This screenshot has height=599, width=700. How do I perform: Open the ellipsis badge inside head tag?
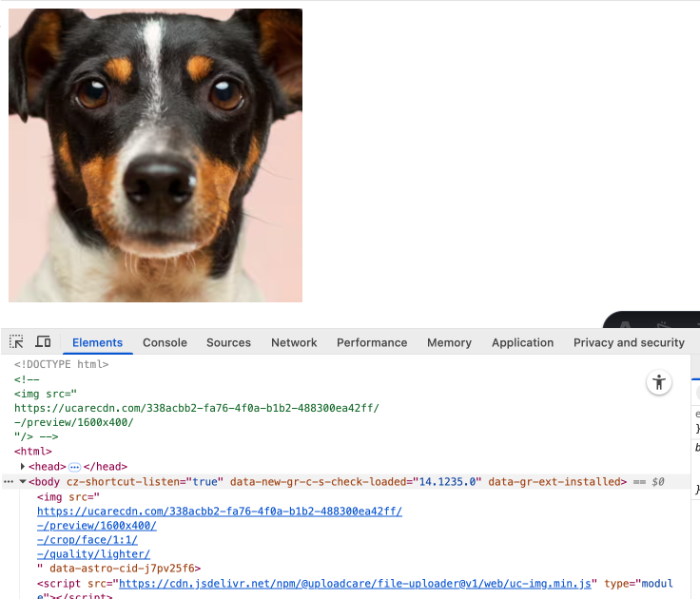[74, 467]
